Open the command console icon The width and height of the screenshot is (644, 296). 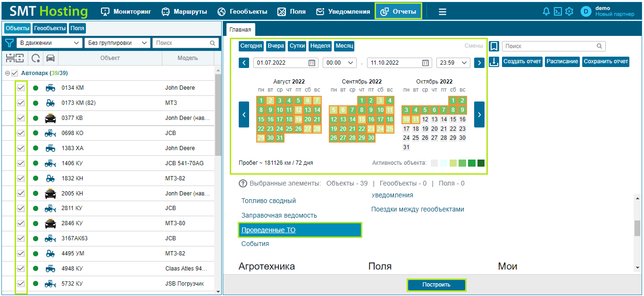[558, 12]
